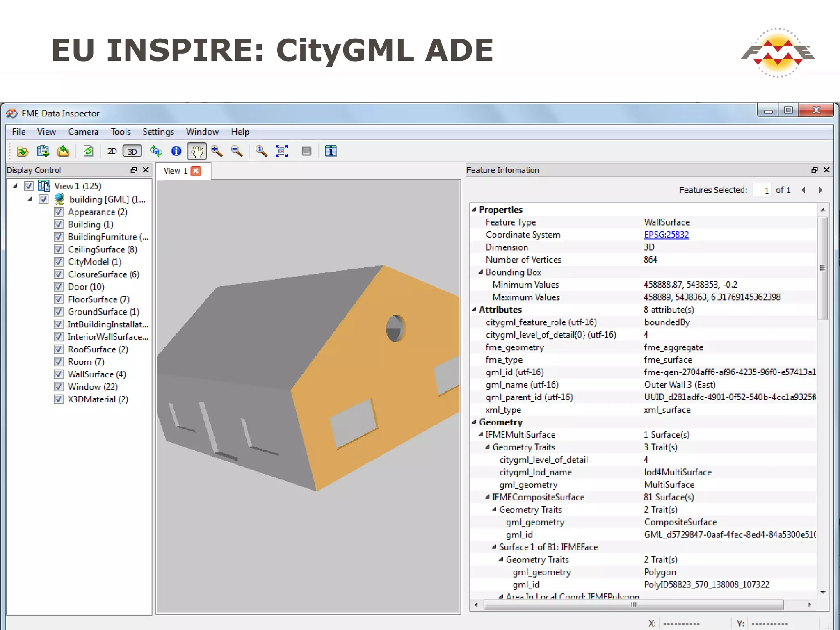Click the Zoom to Selected icon
The image size is (840, 630).
261,151
